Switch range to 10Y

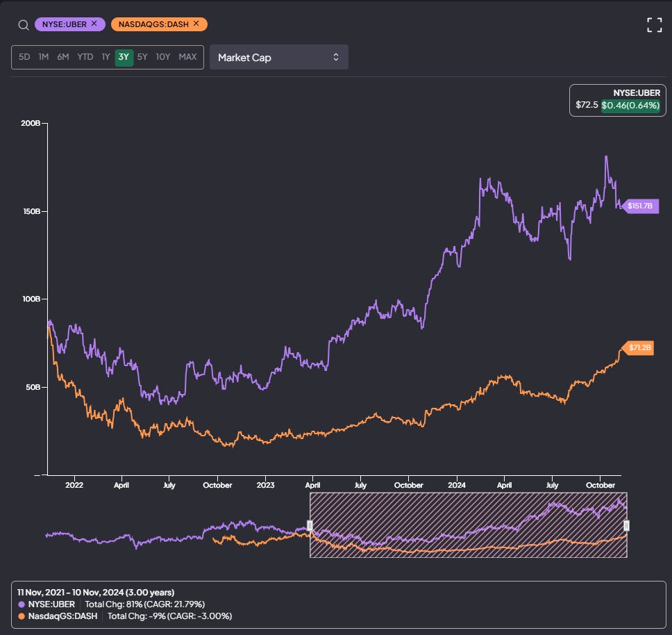point(163,56)
